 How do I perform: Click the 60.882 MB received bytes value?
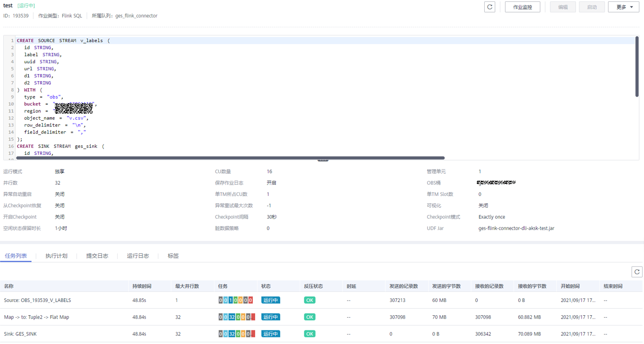click(530, 317)
